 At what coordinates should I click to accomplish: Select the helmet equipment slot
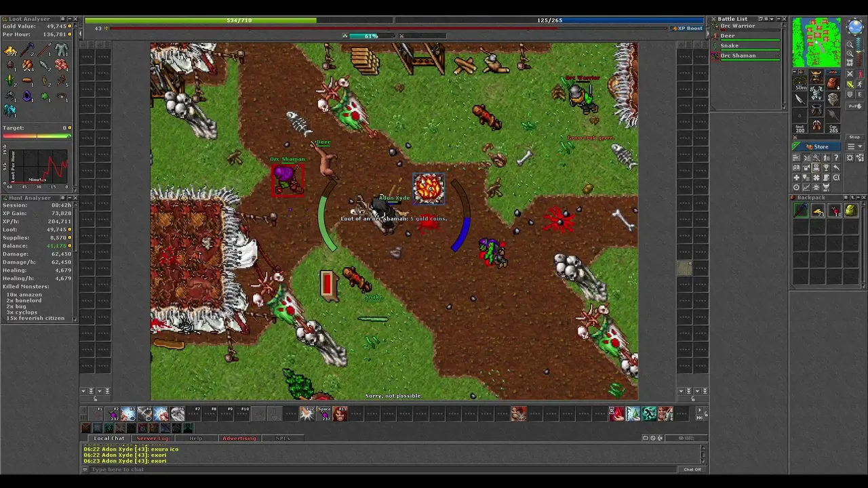tap(817, 77)
